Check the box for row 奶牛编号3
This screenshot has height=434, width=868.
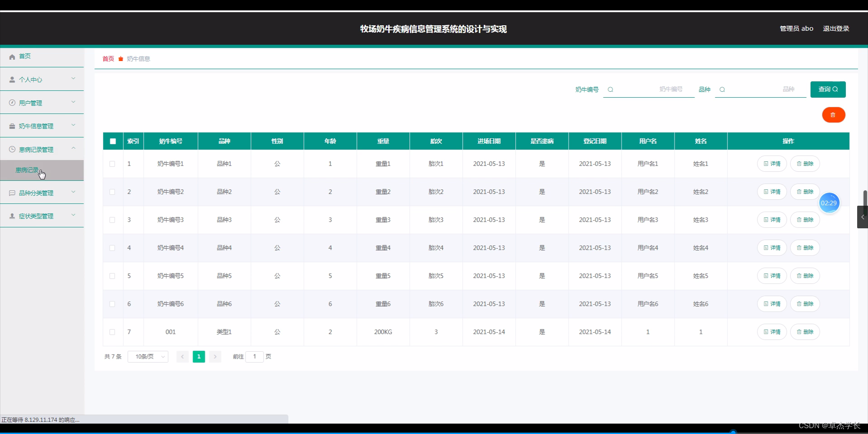tap(112, 220)
